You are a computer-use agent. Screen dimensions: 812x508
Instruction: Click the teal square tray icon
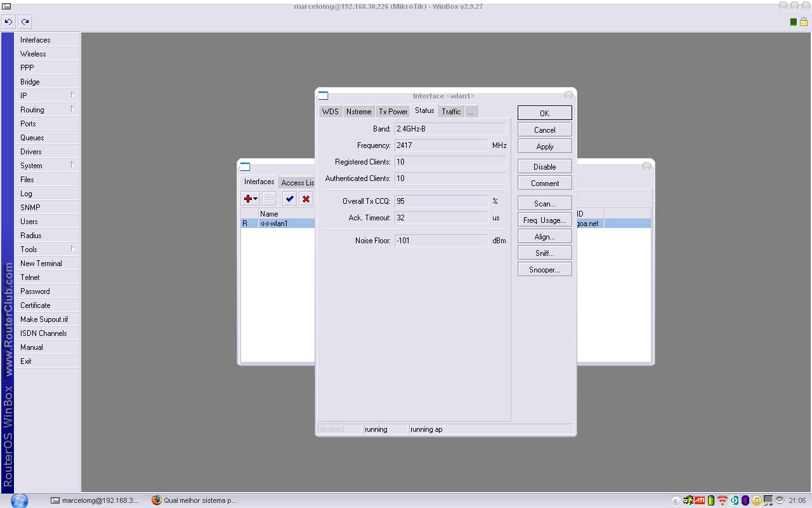click(734, 500)
